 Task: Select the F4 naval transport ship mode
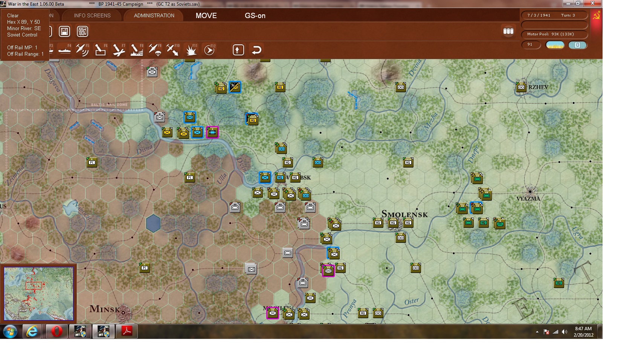pos(64,50)
